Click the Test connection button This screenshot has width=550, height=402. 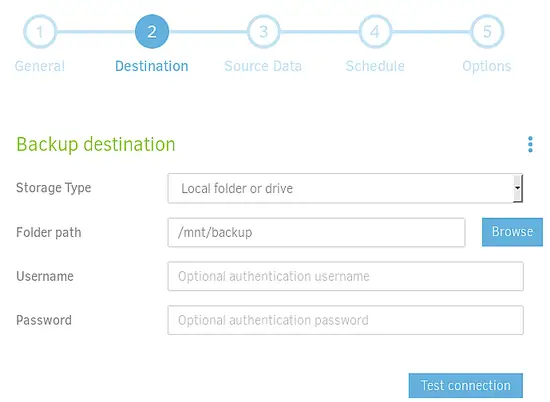tap(465, 386)
